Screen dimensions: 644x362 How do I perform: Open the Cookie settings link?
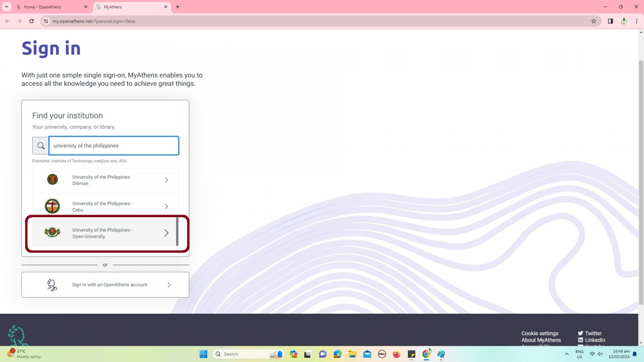540,333
